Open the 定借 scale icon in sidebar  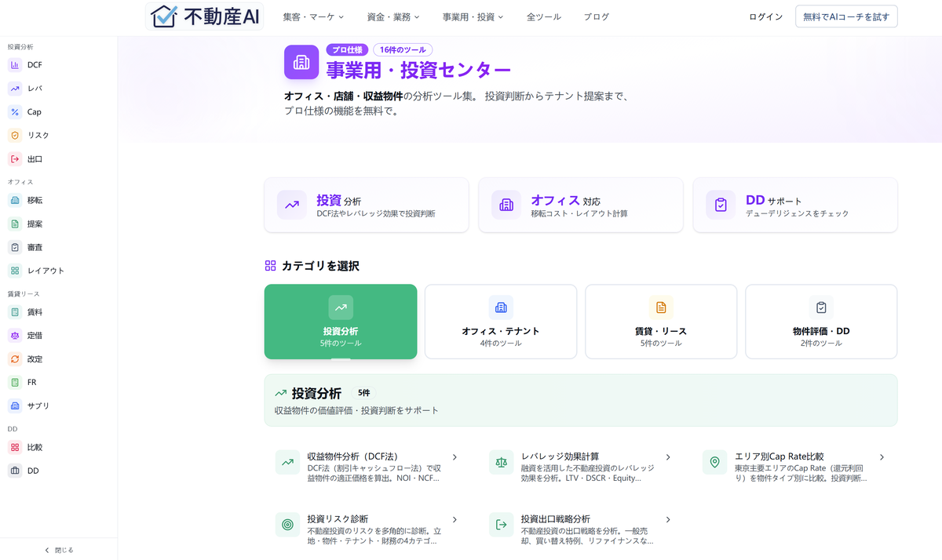click(15, 336)
